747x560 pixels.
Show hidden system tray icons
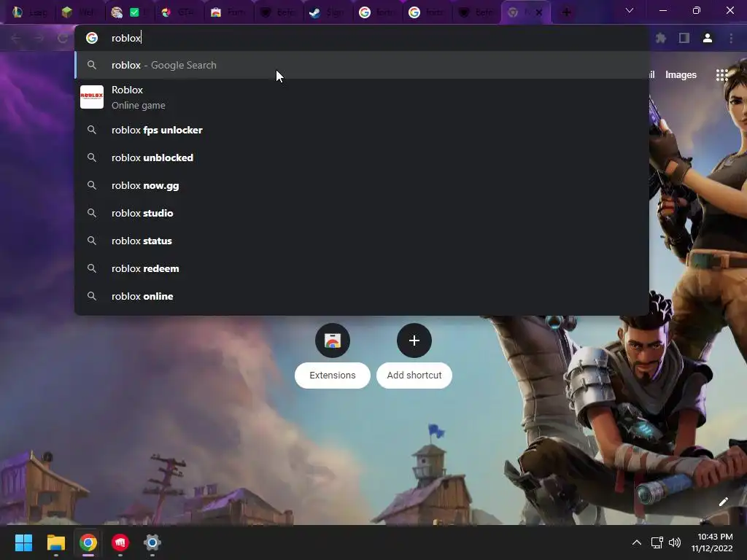click(x=636, y=542)
